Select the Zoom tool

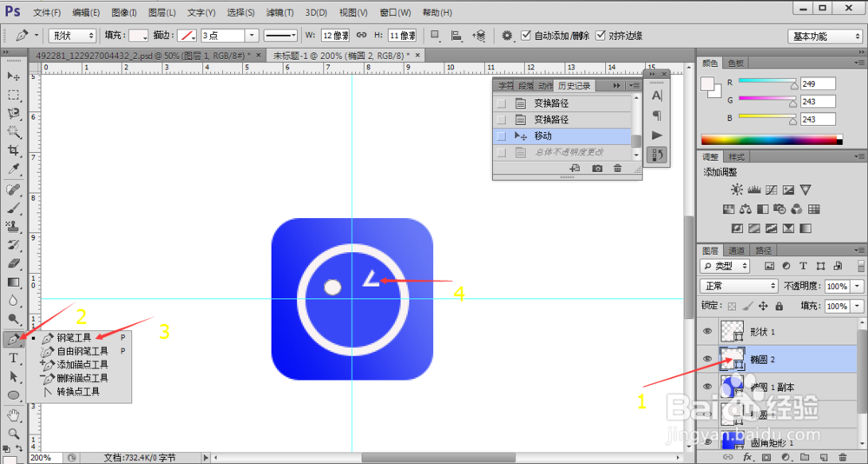[14, 434]
